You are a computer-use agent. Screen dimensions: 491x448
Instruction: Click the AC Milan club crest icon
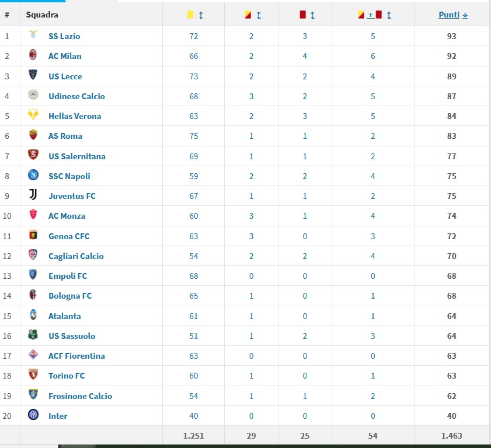(x=33, y=56)
